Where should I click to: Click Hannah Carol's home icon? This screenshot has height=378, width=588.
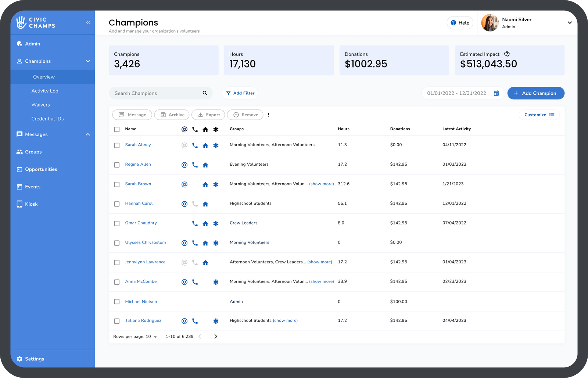(205, 204)
